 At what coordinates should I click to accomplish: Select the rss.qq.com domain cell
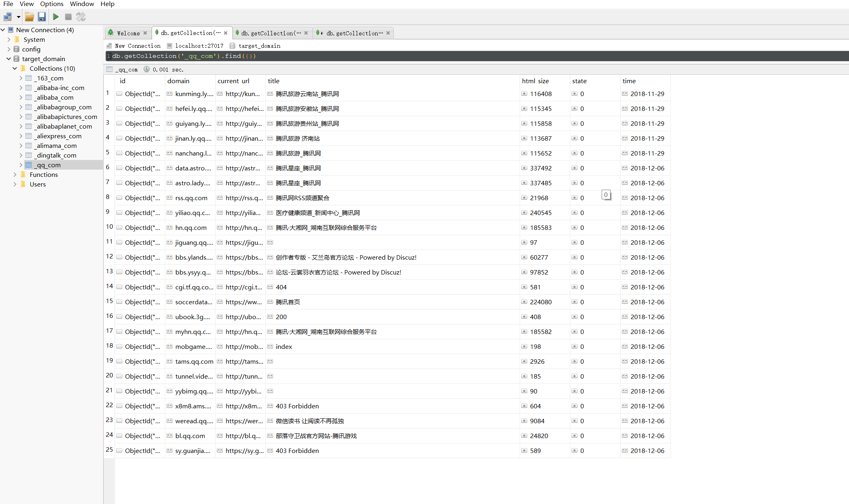pyautogui.click(x=191, y=198)
